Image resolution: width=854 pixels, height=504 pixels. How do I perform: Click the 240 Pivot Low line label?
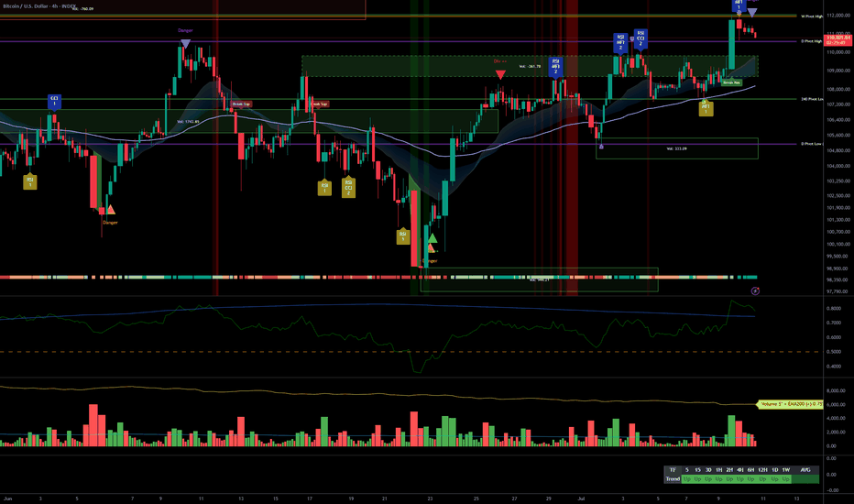[x=812, y=99]
